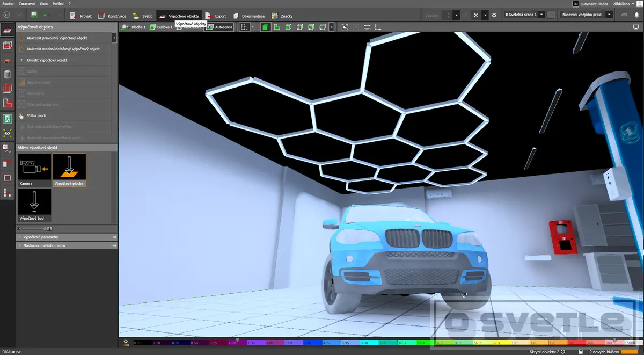Click the green save icon in toolbar
This screenshot has height=355, width=644.
[x=34, y=15]
